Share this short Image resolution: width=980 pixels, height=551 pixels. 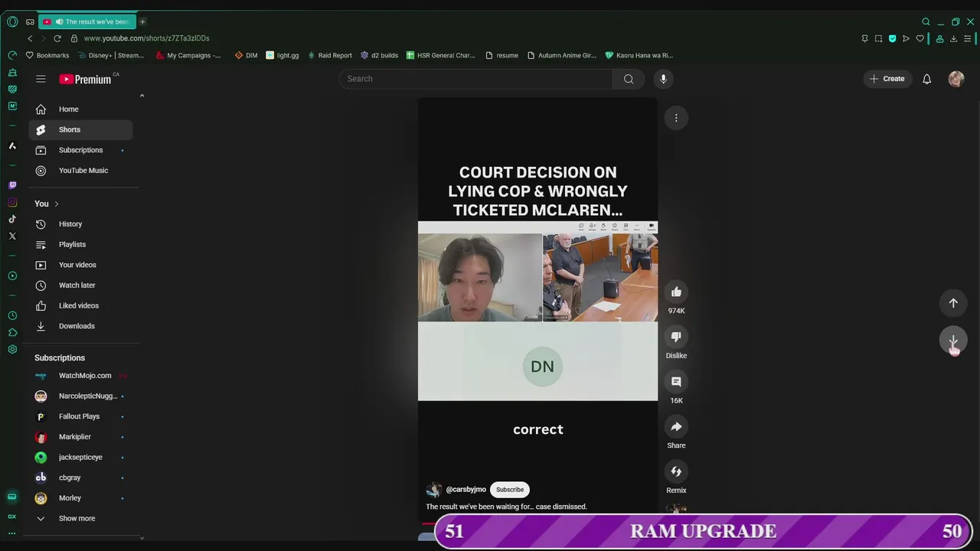676,426
